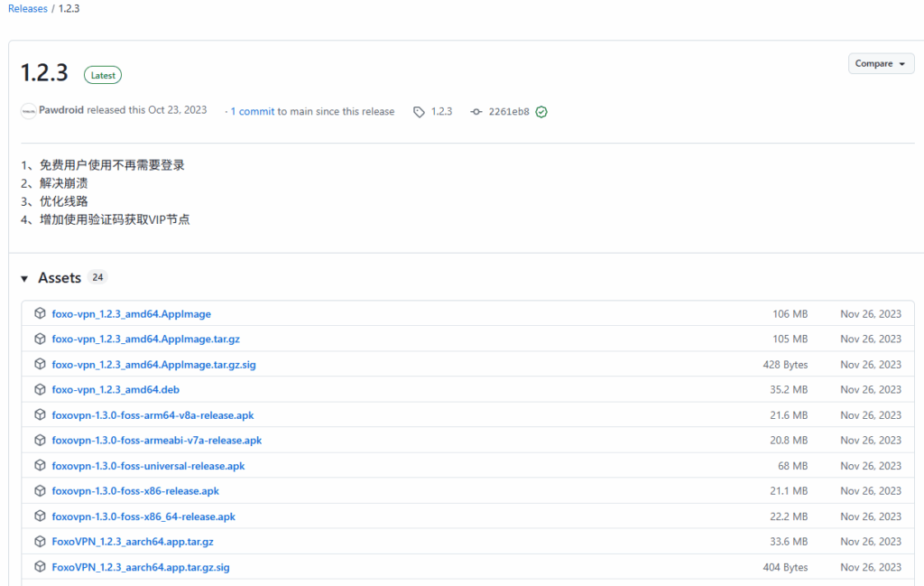
Task: Click the package icon beside foxo-vpn_1.2.3_amd64.AppImage
Action: point(40,313)
